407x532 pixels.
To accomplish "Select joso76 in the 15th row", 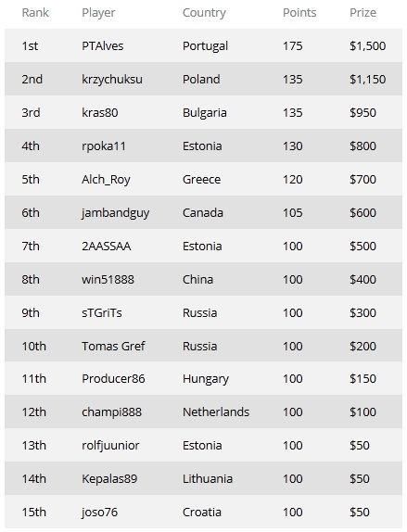I will point(100,512).
